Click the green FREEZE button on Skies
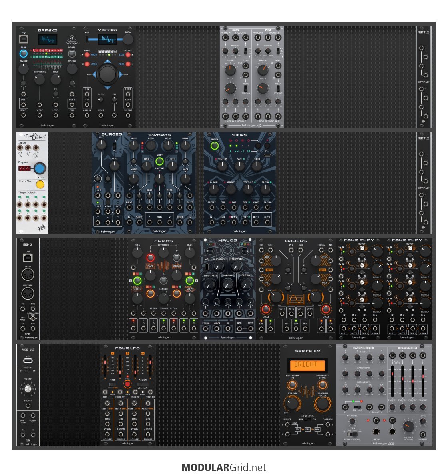Viewport: 448px width, 476px height. pyautogui.click(x=215, y=146)
